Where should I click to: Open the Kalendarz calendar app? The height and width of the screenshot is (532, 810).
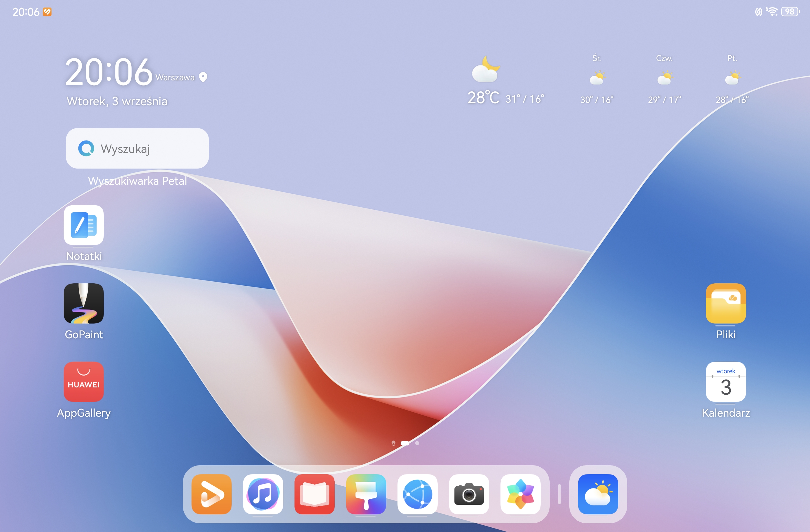pyautogui.click(x=726, y=382)
